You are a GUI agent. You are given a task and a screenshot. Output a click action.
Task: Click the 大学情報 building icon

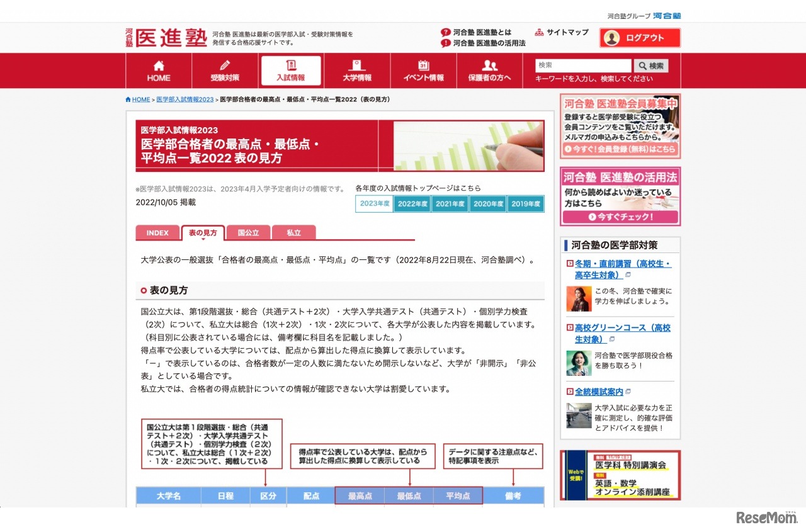click(357, 65)
